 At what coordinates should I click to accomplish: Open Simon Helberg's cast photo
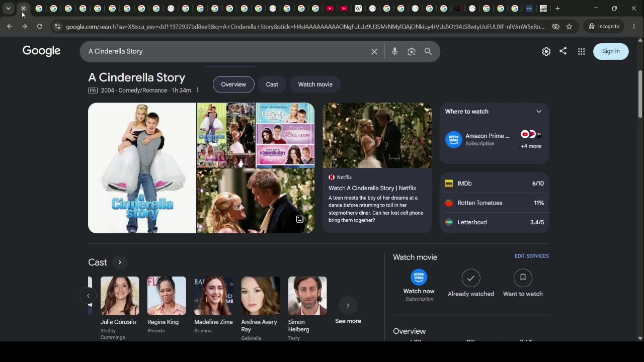click(x=307, y=296)
